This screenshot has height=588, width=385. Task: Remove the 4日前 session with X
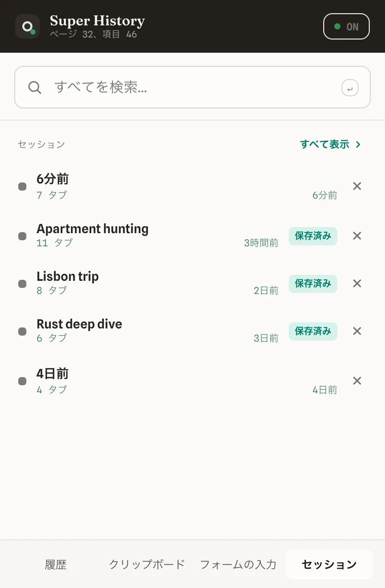357,381
